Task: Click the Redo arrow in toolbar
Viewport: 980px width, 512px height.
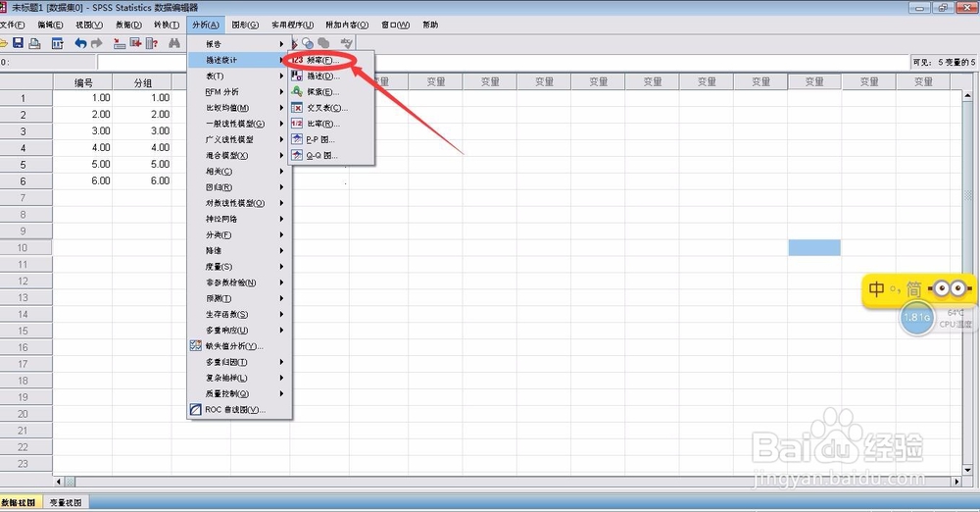Action: (96, 42)
